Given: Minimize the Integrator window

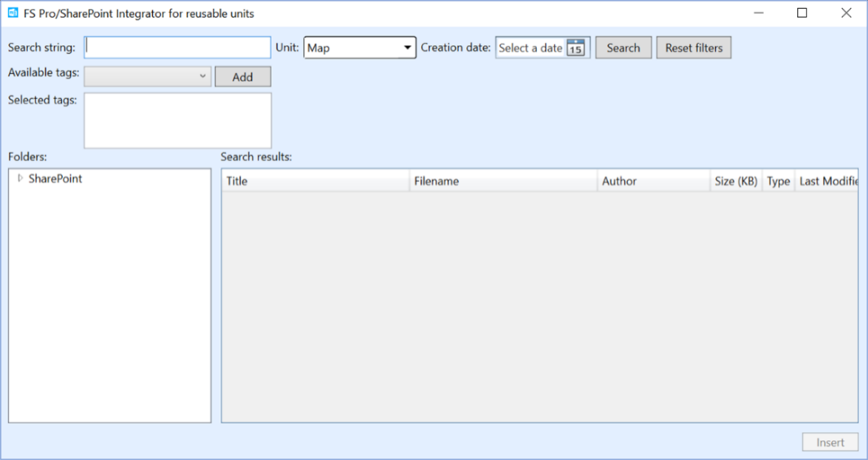Looking at the screenshot, I should point(759,13).
